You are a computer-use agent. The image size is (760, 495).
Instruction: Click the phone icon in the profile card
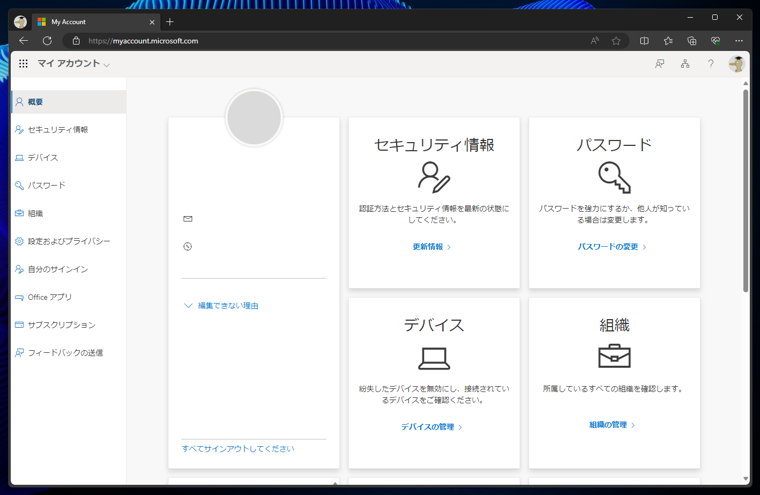[188, 246]
